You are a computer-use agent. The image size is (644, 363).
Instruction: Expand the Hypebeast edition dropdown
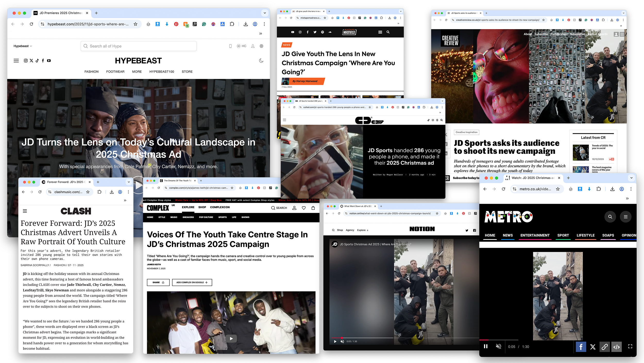point(23,46)
